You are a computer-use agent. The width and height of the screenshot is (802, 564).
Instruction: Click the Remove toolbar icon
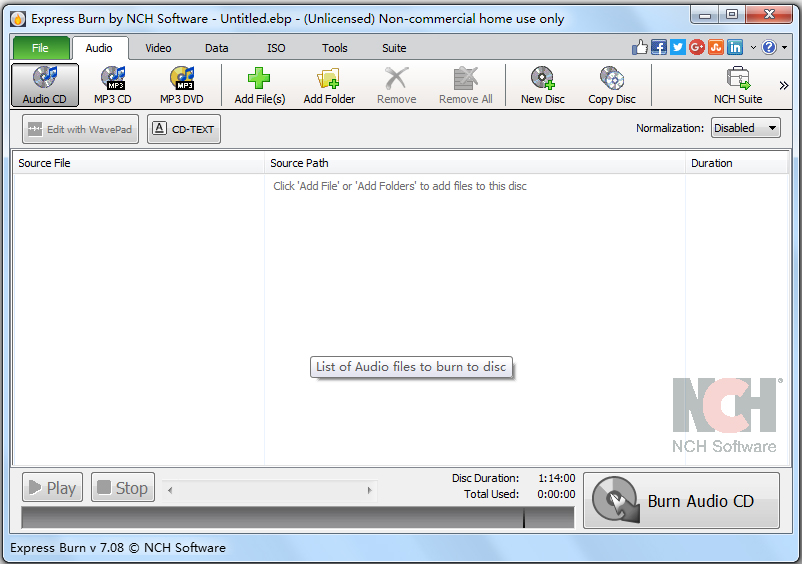pos(396,79)
